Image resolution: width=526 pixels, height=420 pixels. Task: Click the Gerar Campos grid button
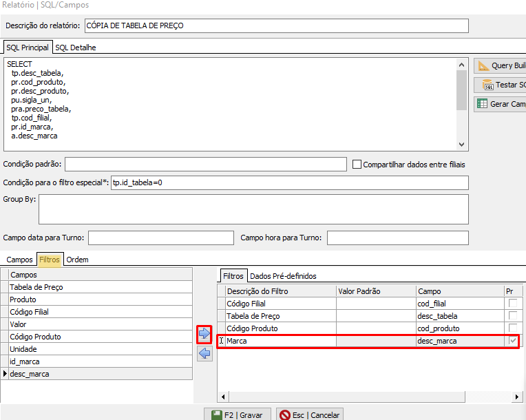click(x=501, y=104)
